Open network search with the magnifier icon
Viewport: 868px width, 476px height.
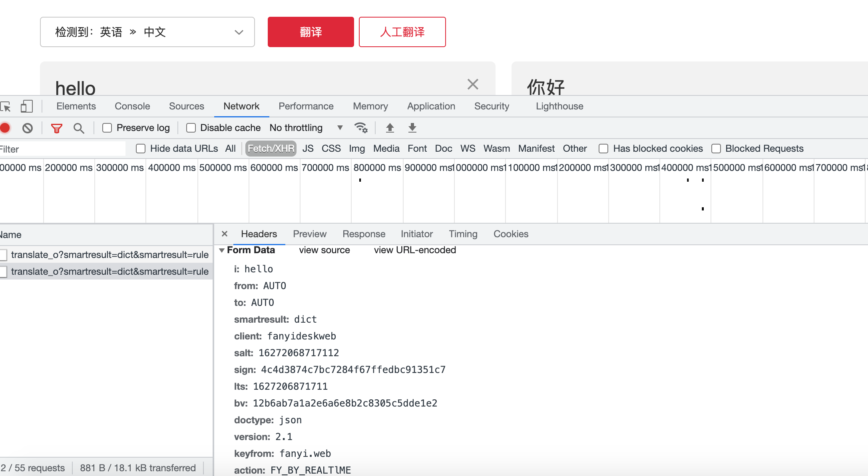tap(79, 128)
